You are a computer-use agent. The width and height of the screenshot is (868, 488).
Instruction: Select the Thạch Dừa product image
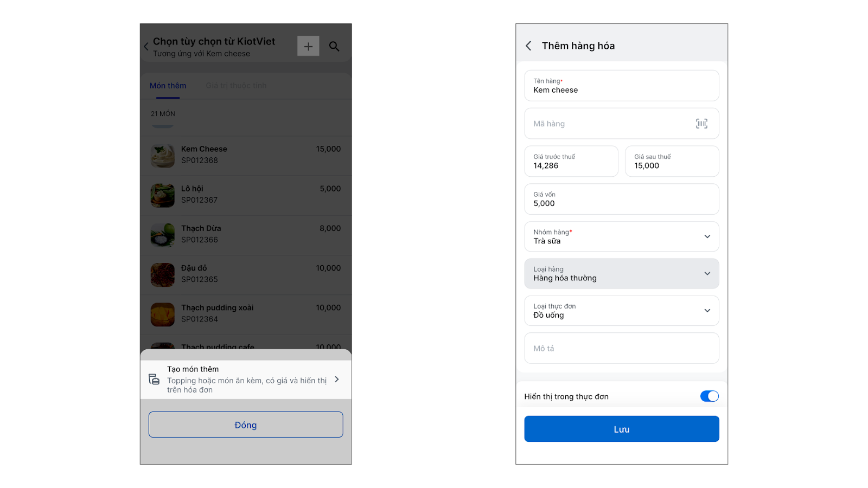[162, 235]
